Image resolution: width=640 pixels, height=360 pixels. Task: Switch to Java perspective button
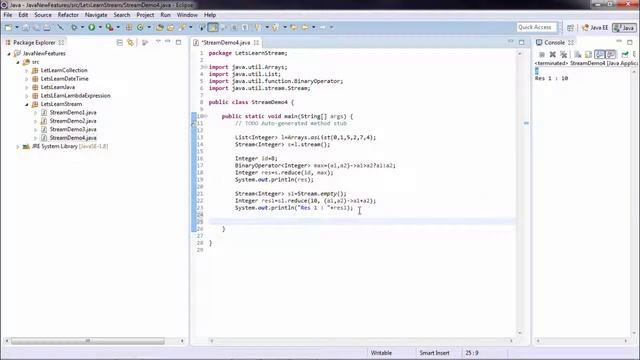point(624,28)
